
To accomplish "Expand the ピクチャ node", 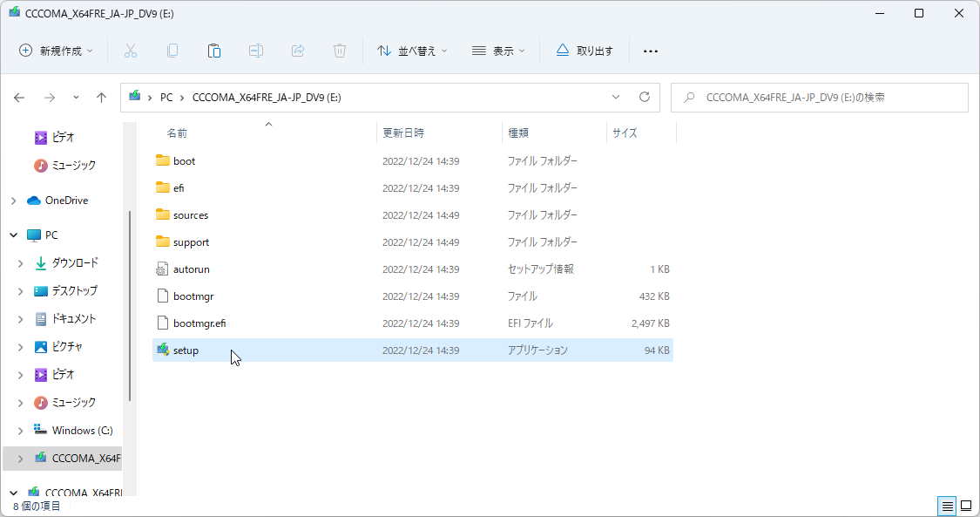I will (21, 347).
